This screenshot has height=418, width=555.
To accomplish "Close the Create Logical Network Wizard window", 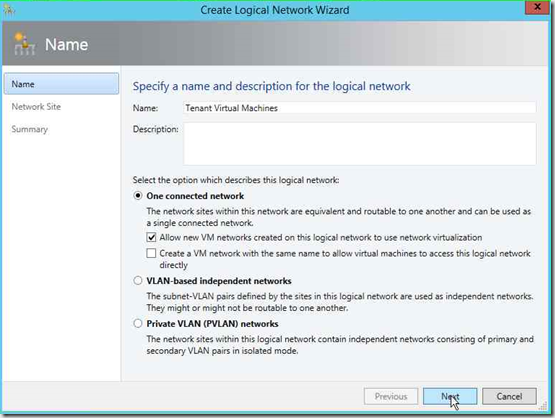I will (537, 7).
